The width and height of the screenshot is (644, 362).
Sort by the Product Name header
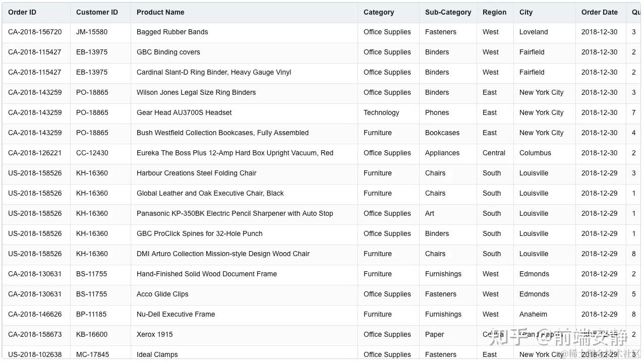point(160,12)
